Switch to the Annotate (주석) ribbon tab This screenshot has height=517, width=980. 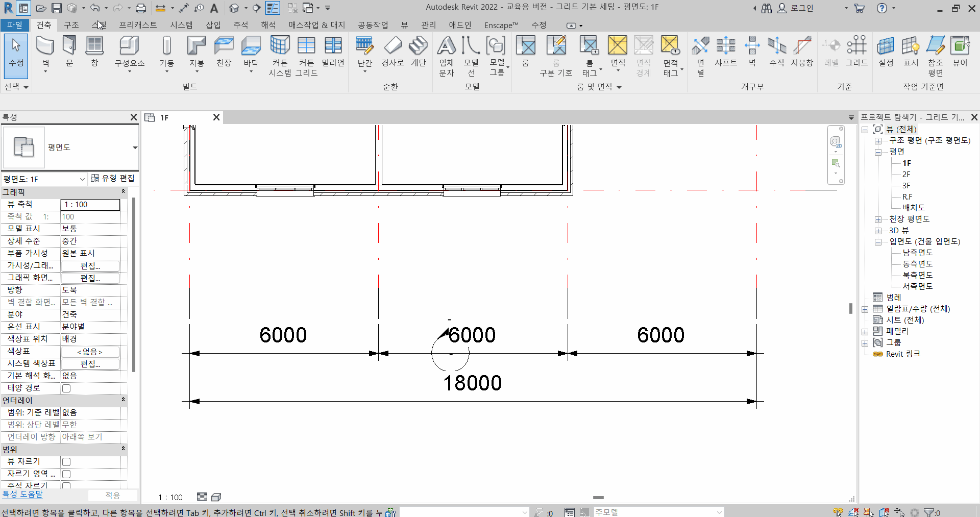pyautogui.click(x=240, y=25)
